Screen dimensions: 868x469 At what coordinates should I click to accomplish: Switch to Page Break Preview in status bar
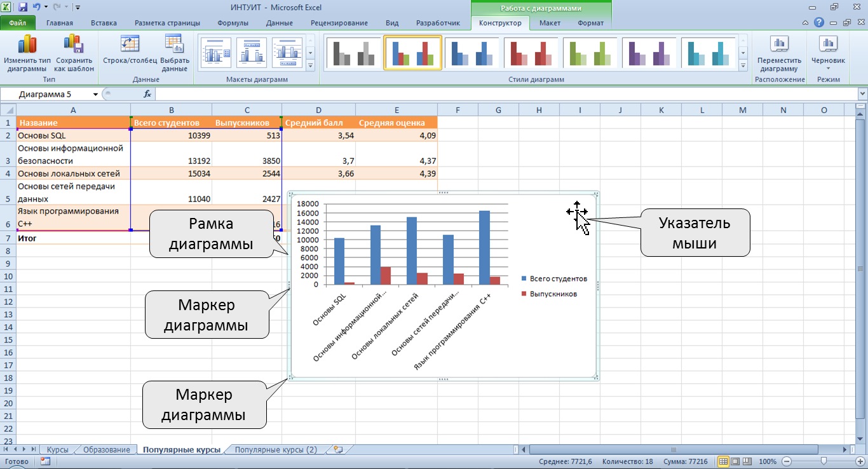747,461
